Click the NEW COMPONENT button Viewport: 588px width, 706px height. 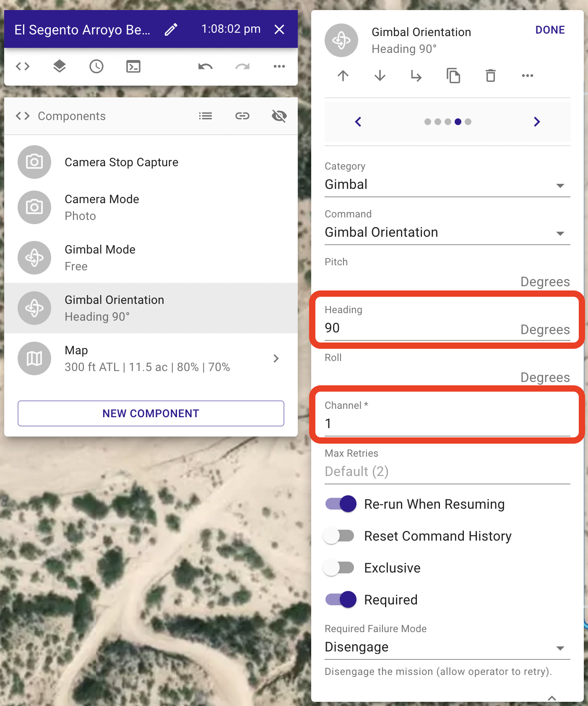pos(151,413)
